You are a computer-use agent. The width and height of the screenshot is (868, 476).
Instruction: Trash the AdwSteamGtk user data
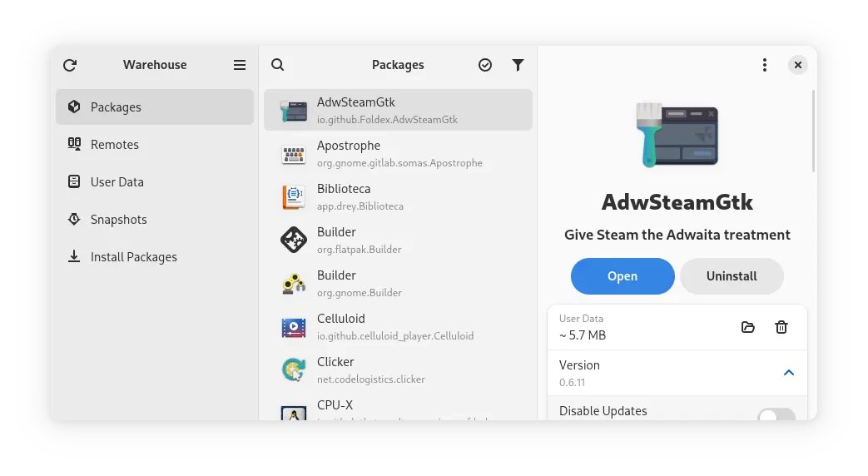(x=781, y=327)
